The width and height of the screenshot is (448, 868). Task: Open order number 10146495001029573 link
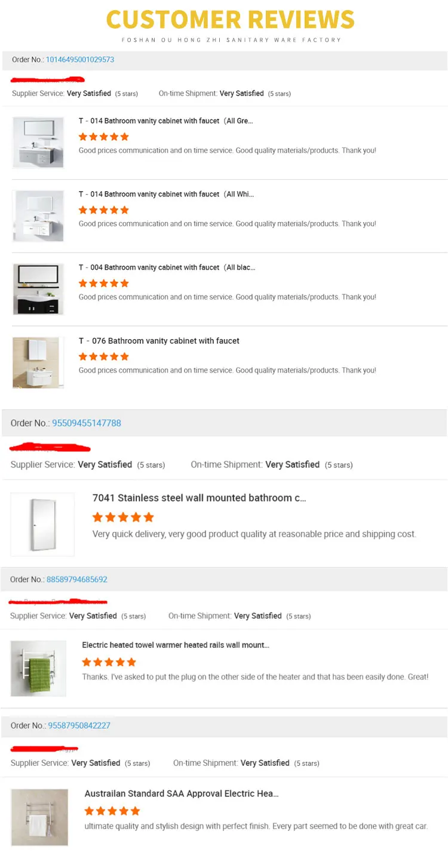pos(80,60)
